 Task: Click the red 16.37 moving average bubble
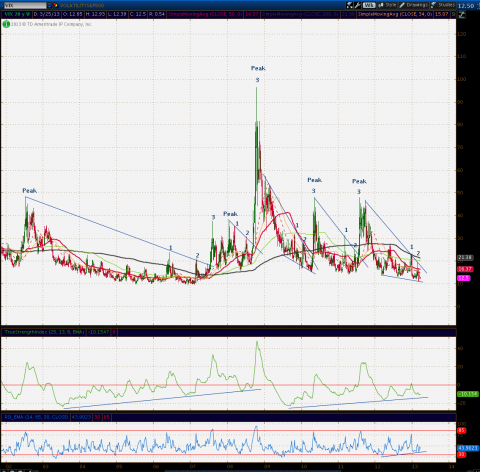[465, 269]
